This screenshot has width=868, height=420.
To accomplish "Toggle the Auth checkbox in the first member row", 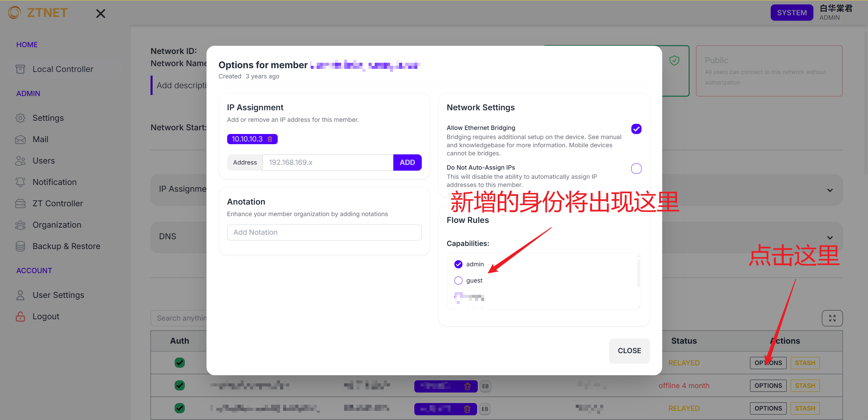I will [180, 363].
